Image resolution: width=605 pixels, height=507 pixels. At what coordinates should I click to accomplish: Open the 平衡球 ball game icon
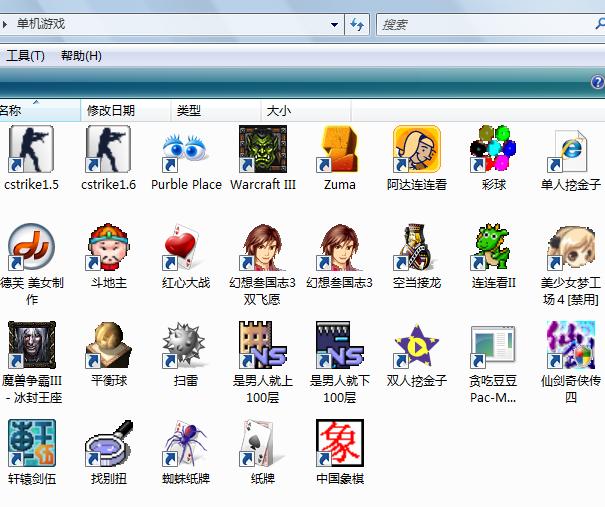click(x=108, y=345)
